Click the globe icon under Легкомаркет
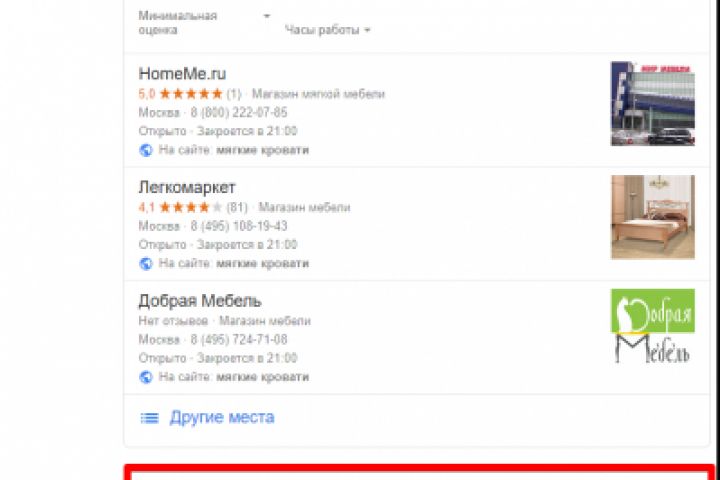Image resolution: width=720 pixels, height=480 pixels. [x=146, y=264]
